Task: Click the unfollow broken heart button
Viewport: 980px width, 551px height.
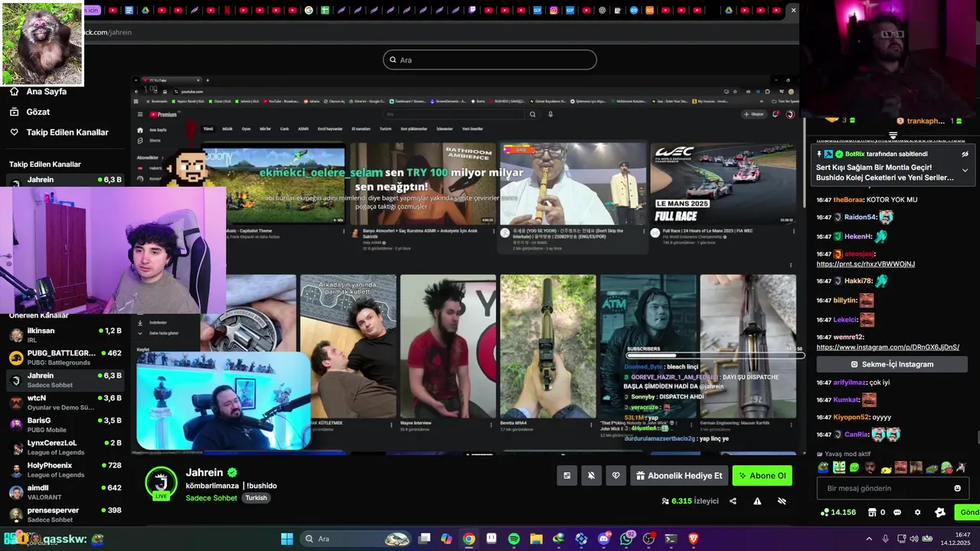Action: point(616,476)
